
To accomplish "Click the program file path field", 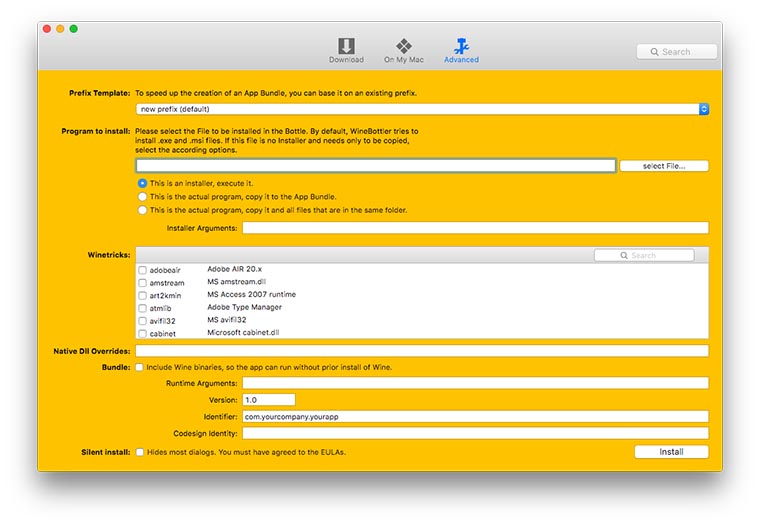I will (x=376, y=166).
